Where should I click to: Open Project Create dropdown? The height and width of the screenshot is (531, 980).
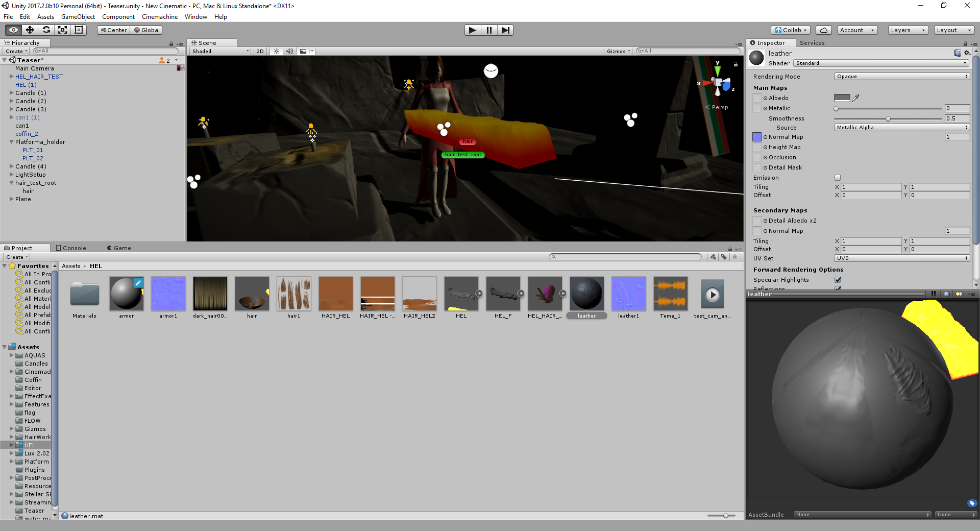pos(17,257)
